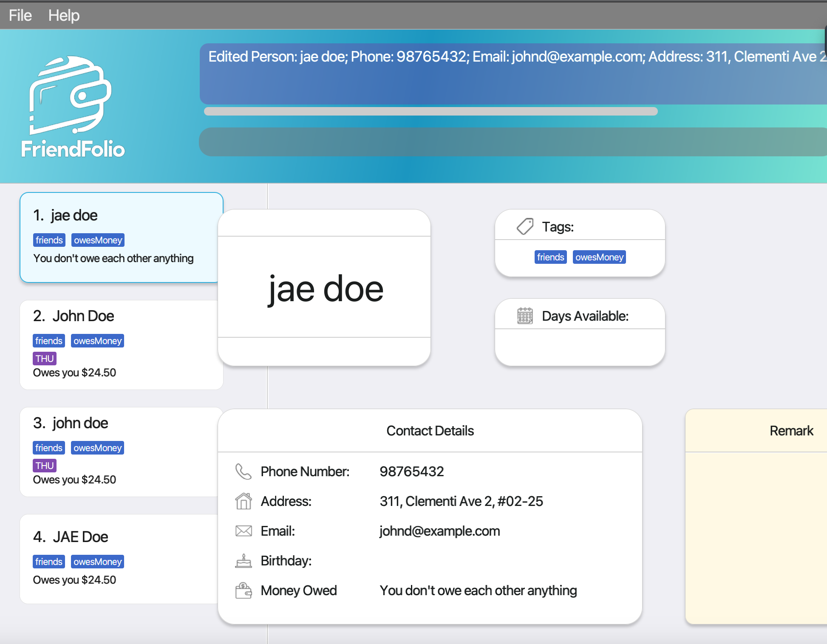Click the THU tag on John Doe
This screenshot has height=644, width=827.
click(x=45, y=359)
